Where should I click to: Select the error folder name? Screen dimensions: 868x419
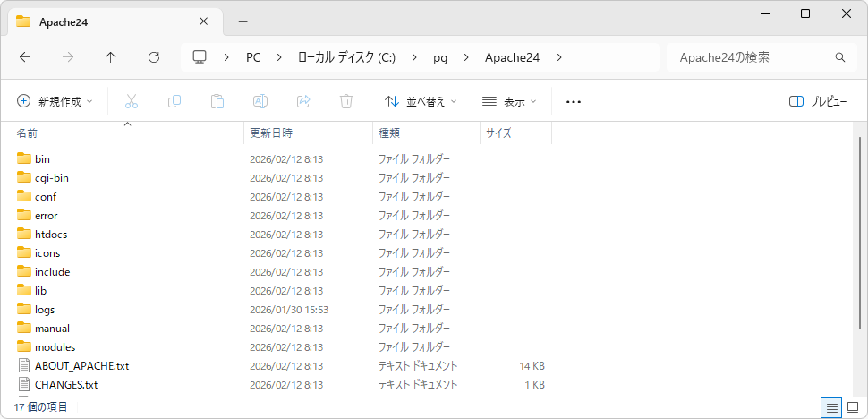[x=46, y=215]
